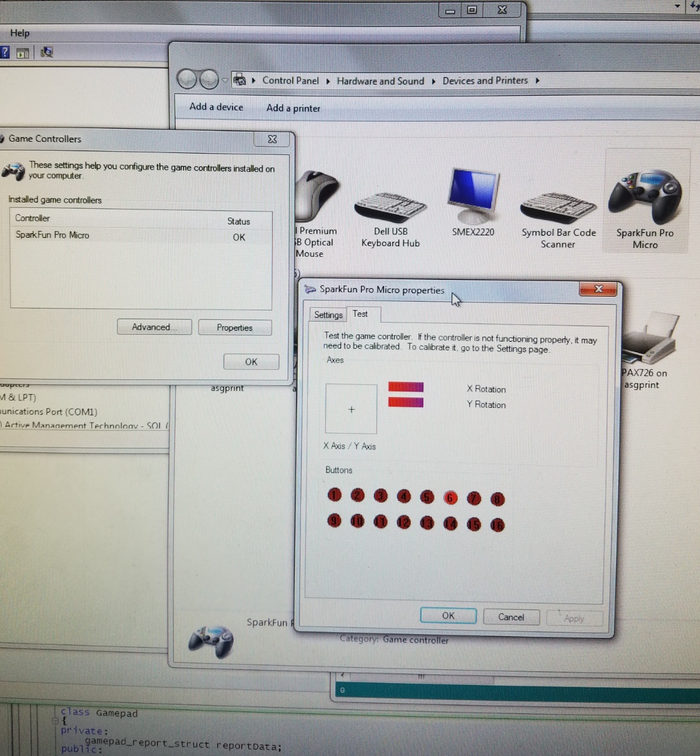Open Control Panel breadcrumb
Viewport: 700px width, 756px height.
pyautogui.click(x=290, y=81)
